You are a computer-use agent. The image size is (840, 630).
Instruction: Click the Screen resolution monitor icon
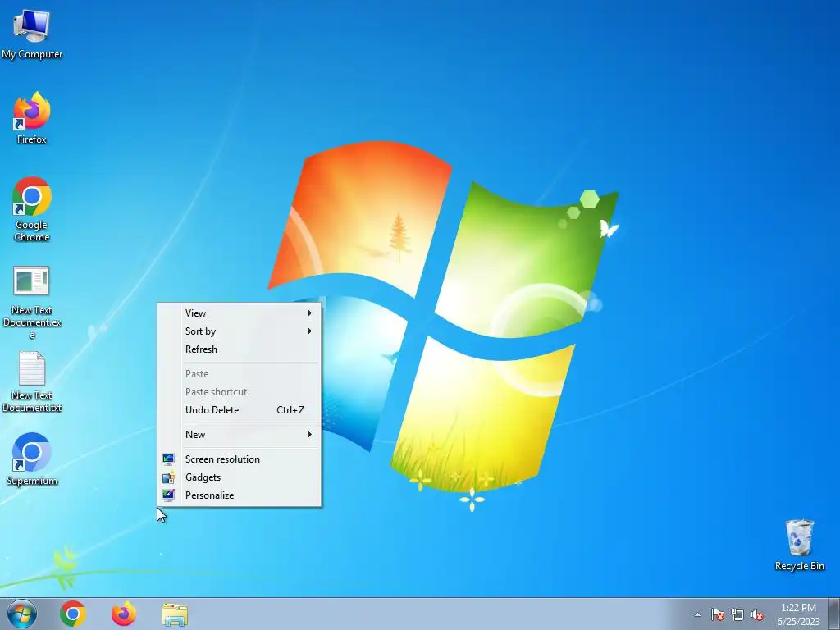[x=168, y=459]
